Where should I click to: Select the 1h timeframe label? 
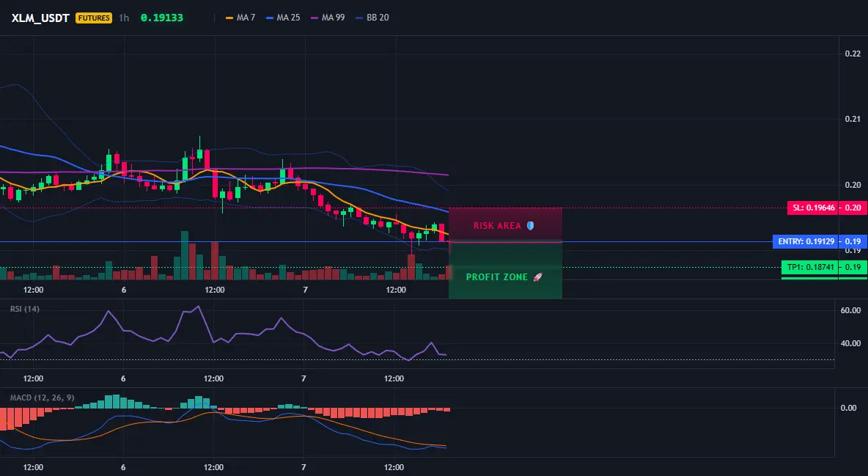[124, 18]
